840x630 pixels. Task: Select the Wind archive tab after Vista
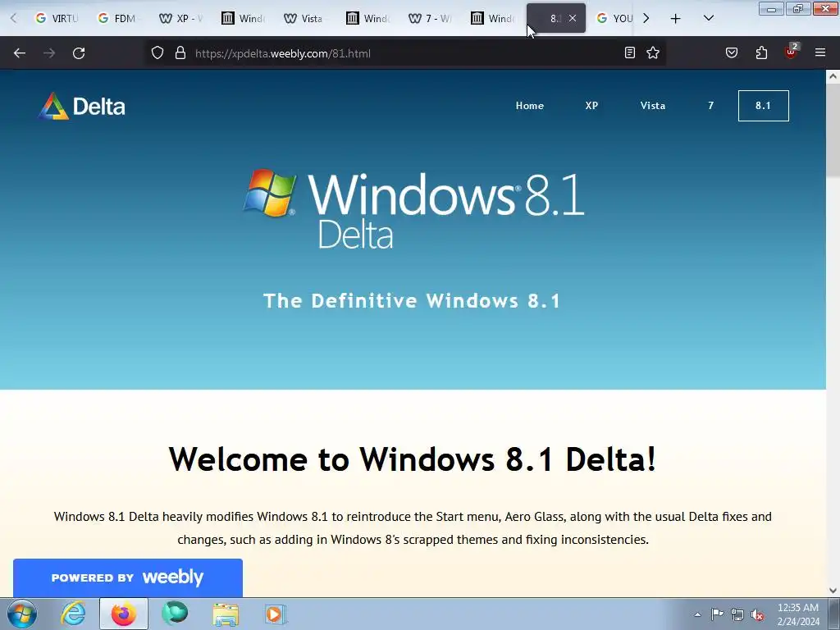click(368, 18)
